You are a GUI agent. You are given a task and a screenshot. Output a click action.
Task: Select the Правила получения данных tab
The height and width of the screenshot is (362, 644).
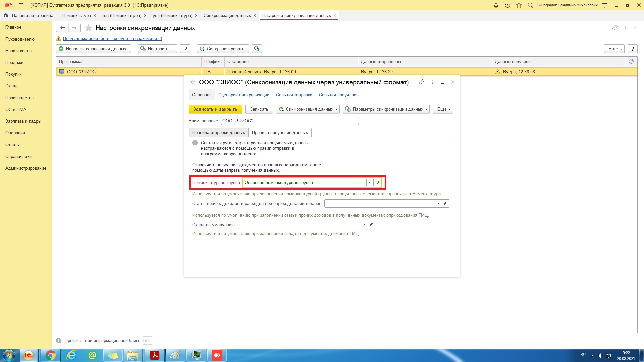pyautogui.click(x=280, y=133)
